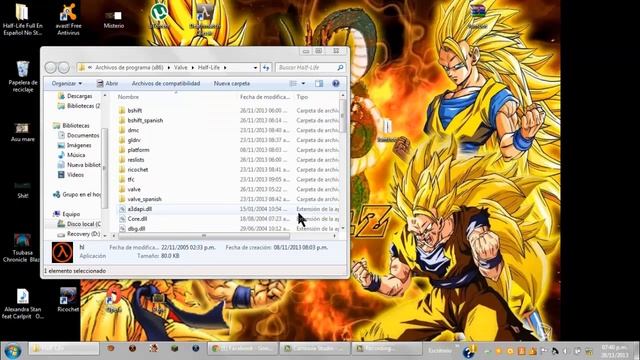640x360 pixels.
Task: Refresh the Half-Life folder address bar
Action: click(266, 68)
